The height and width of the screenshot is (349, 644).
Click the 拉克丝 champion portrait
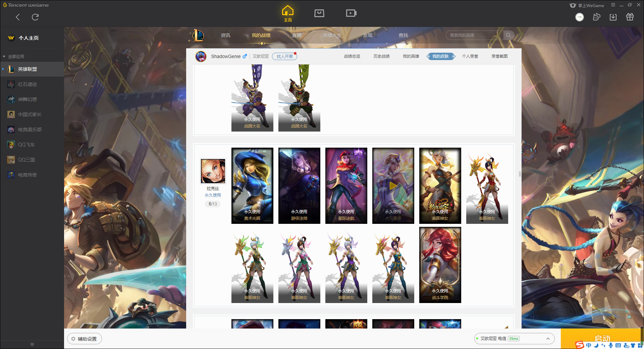[x=213, y=171]
